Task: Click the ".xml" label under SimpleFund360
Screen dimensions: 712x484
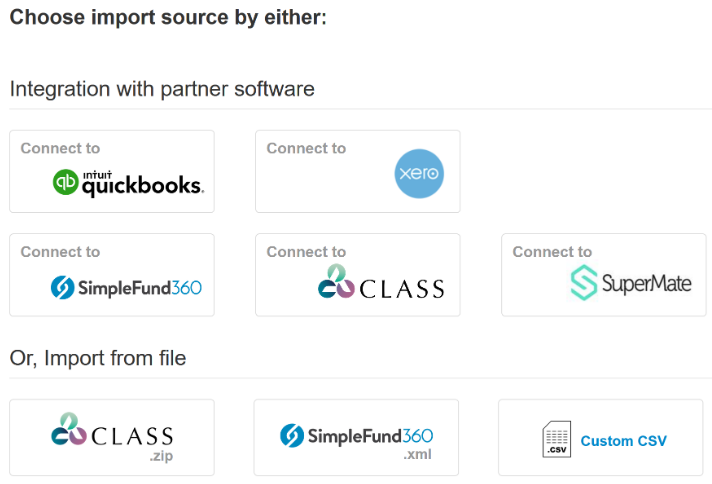Action: [417, 455]
